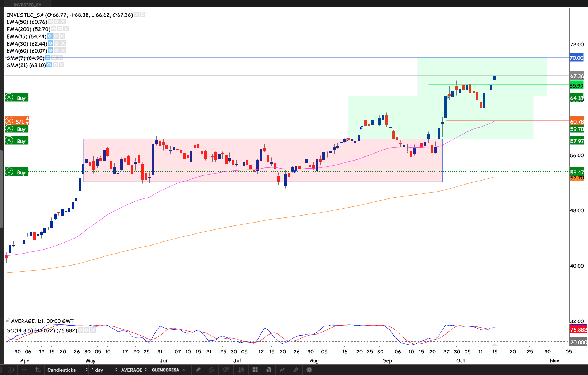Open the 1 day timeframe dropdown
Screen dimensions: 588x375
tap(104, 370)
